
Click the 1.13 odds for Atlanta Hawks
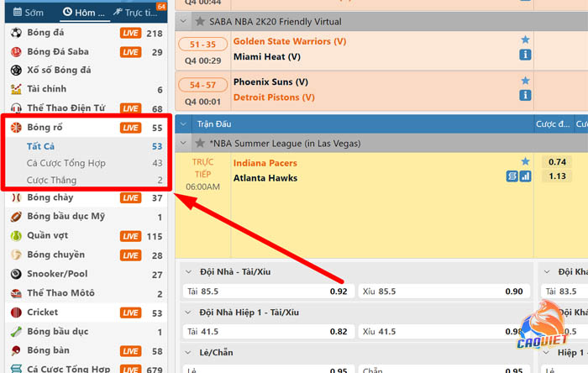pyautogui.click(x=557, y=176)
